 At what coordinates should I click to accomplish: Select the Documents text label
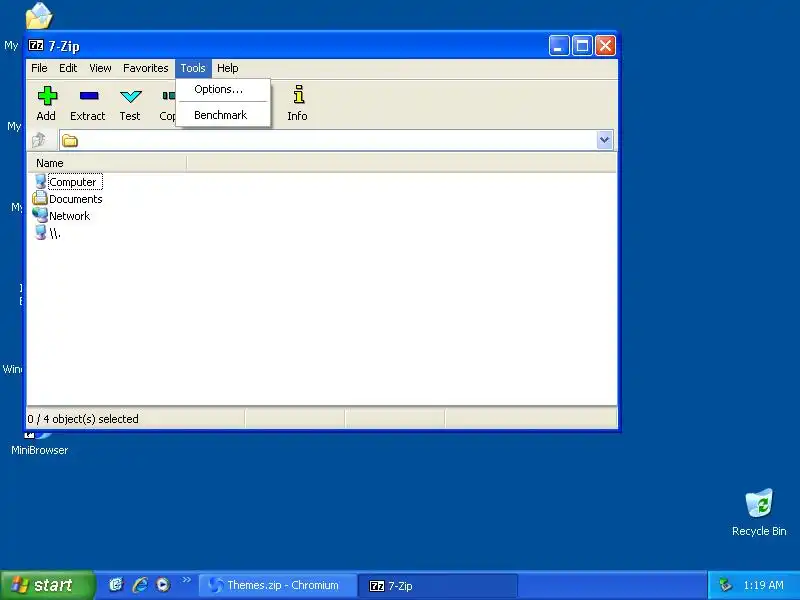[x=76, y=199]
